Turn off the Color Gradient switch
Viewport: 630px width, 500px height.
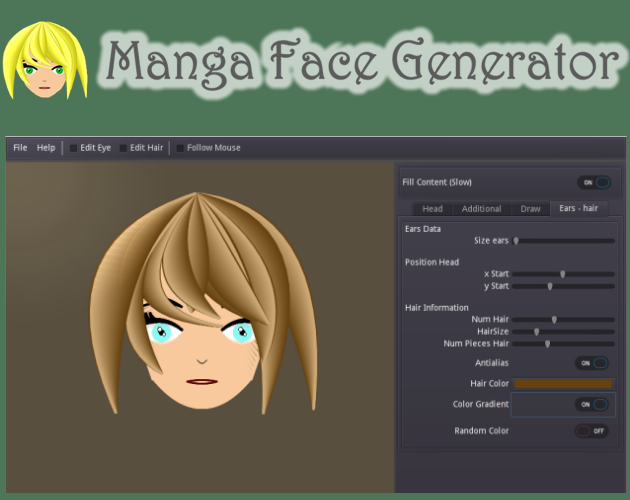(591, 404)
